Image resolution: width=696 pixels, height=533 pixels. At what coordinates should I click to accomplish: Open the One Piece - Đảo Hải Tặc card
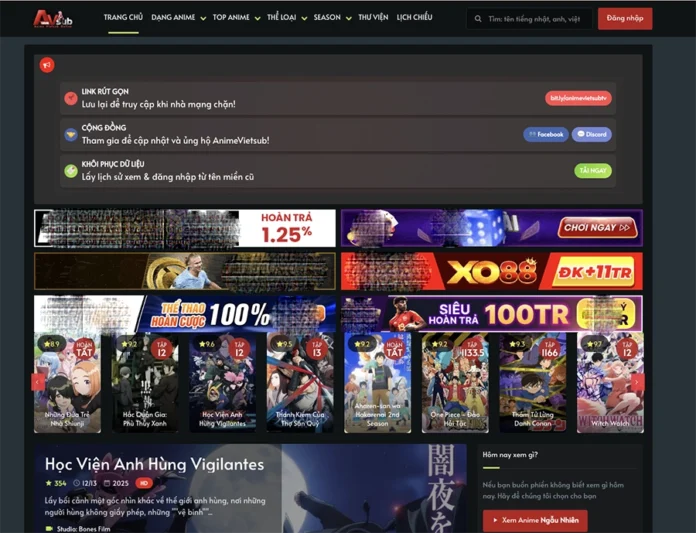click(455, 383)
